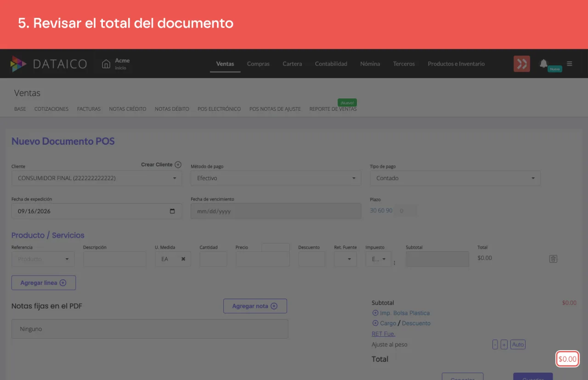Open the POS ELECTRÓNICO tab
The height and width of the screenshot is (380, 588).
(219, 109)
